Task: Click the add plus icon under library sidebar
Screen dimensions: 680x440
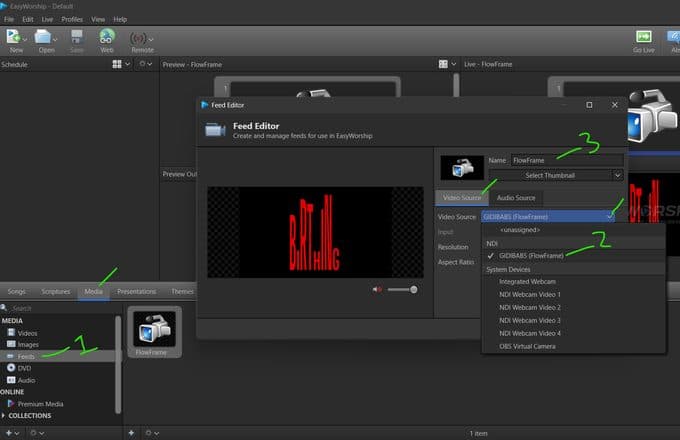Action: click(8, 433)
